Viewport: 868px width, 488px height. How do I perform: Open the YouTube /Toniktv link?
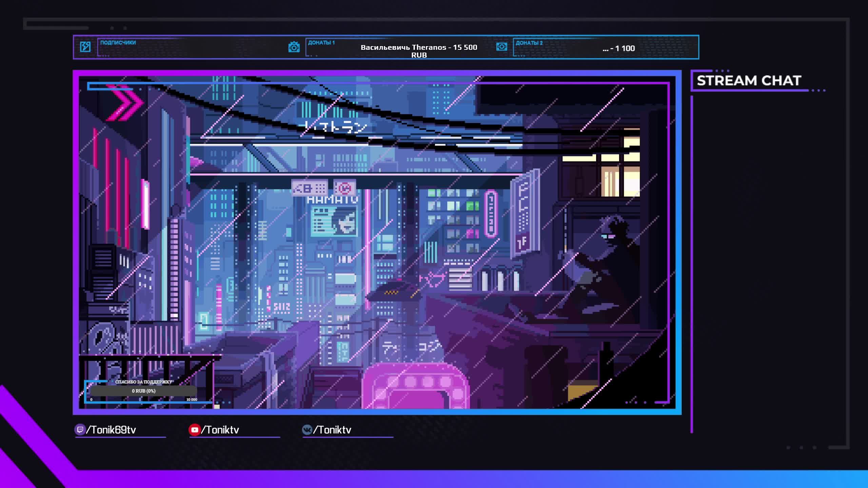point(220,430)
